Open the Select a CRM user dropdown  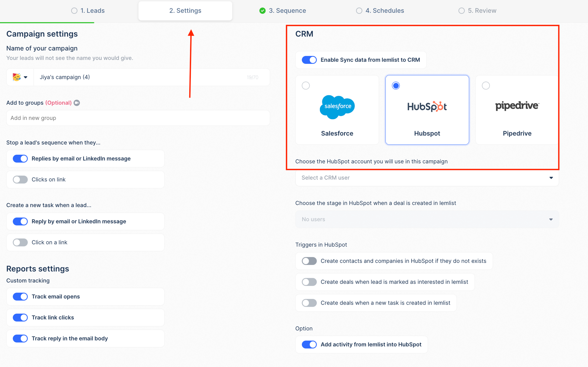(x=427, y=178)
